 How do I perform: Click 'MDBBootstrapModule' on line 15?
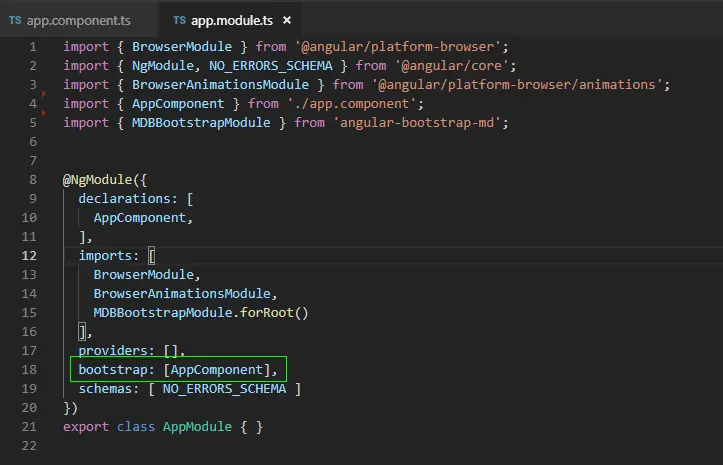[x=163, y=313]
